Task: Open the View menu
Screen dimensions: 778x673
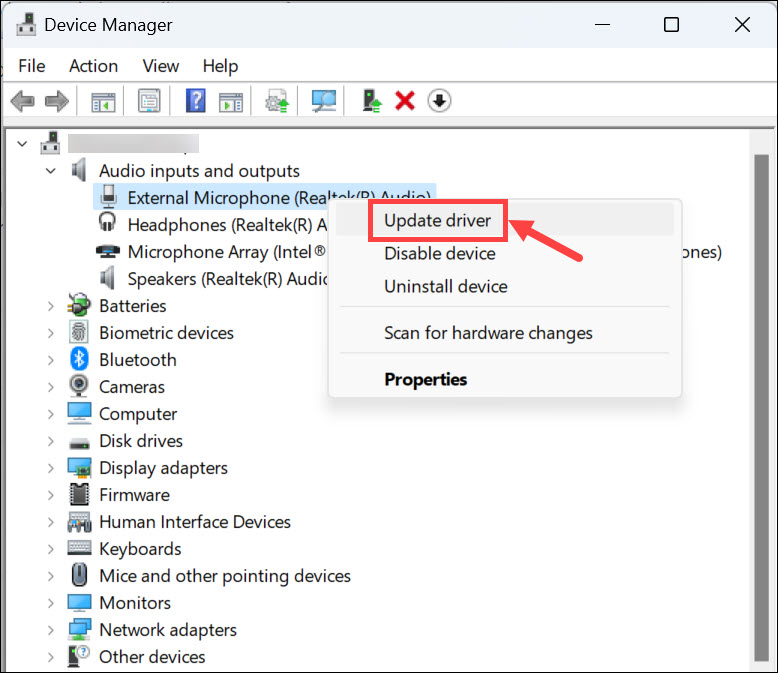Action: click(x=160, y=66)
